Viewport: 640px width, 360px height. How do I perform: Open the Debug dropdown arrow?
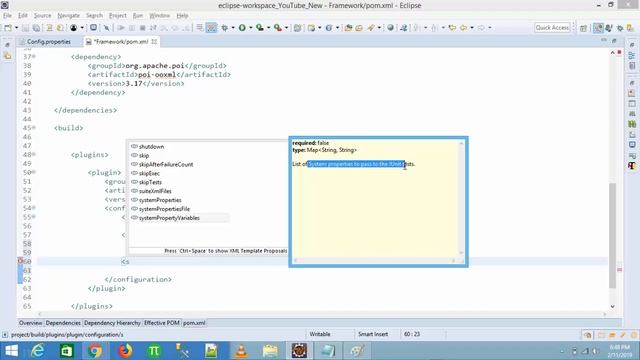click(x=233, y=28)
